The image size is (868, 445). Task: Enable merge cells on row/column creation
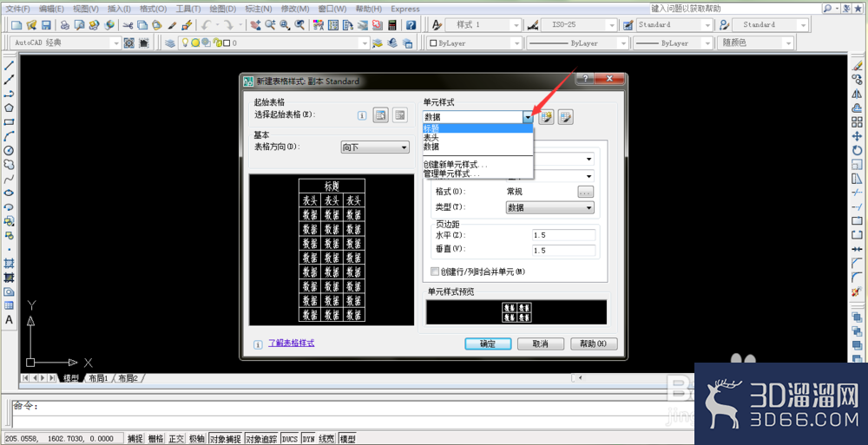[435, 272]
